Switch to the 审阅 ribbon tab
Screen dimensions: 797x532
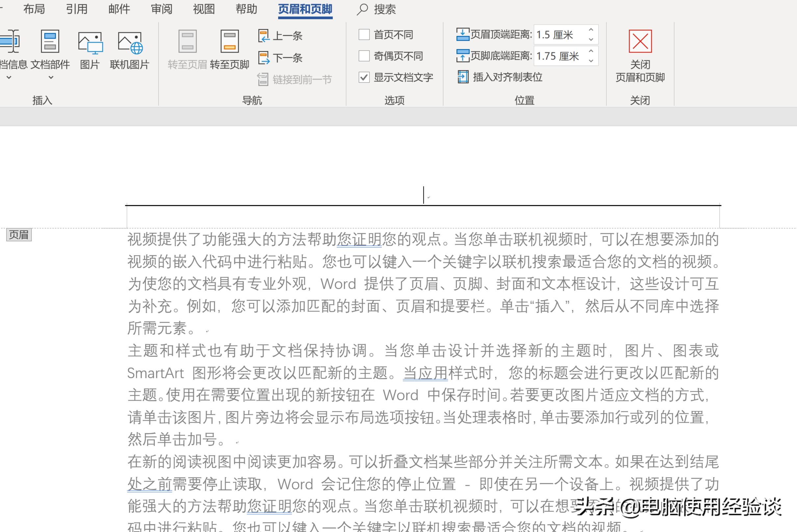coord(162,9)
